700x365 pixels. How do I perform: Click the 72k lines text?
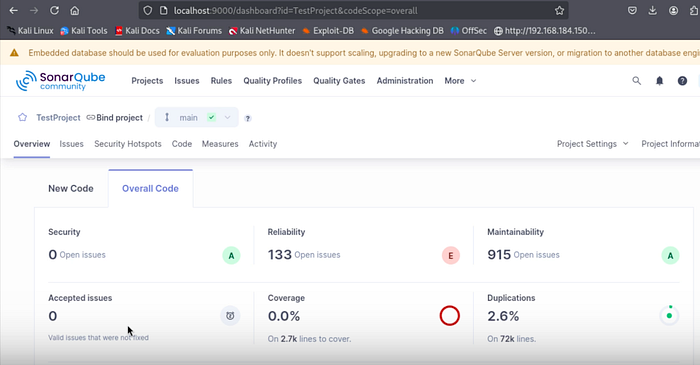pyautogui.click(x=512, y=339)
